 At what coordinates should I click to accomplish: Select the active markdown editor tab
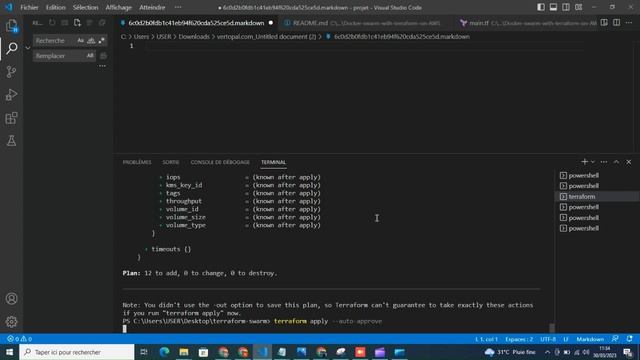(x=196, y=23)
